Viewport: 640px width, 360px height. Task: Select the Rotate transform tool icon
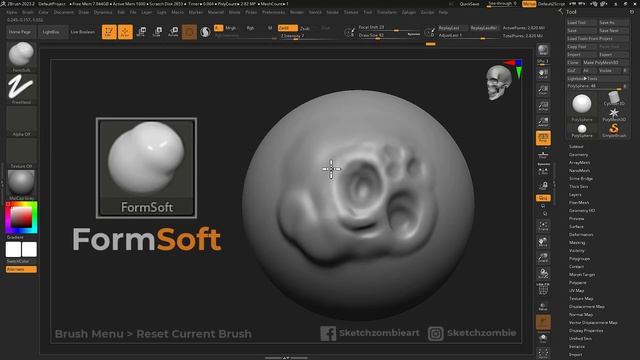(x=173, y=32)
